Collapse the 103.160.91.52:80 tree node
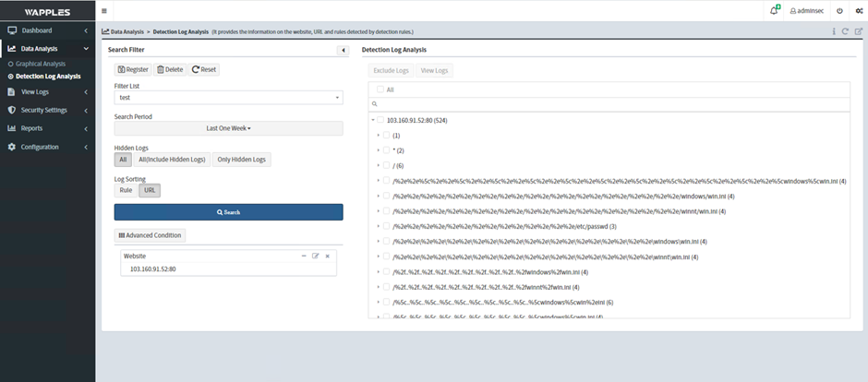Image resolution: width=868 pixels, height=382 pixels. click(x=371, y=120)
